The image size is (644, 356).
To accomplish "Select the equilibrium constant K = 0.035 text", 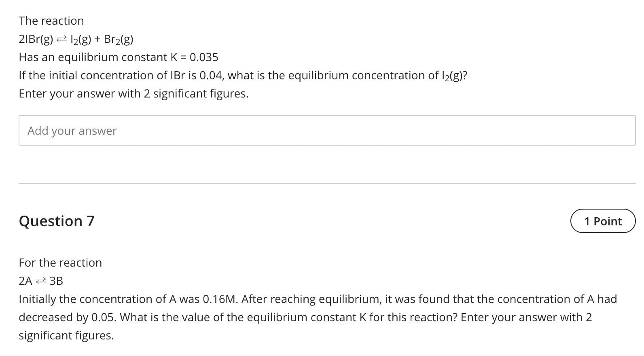I will tap(119, 57).
